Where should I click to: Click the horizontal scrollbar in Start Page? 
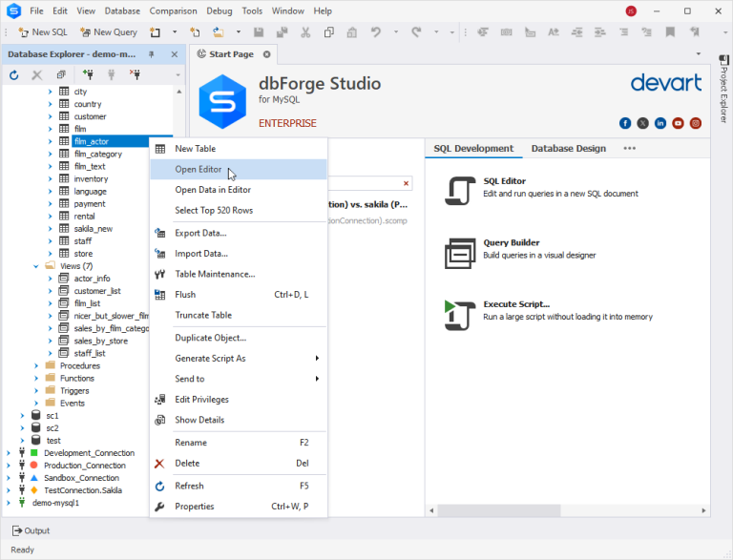pyautogui.click(x=567, y=510)
